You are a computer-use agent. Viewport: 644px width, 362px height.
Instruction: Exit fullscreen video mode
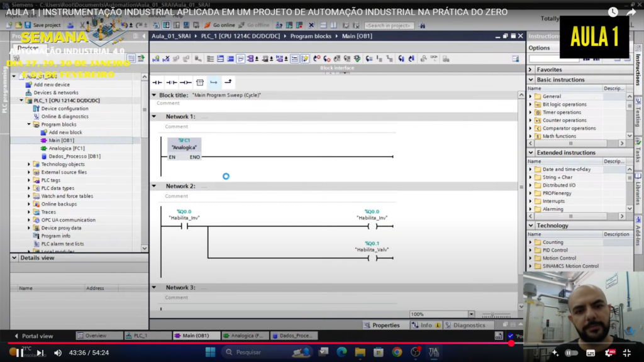tap(627, 353)
